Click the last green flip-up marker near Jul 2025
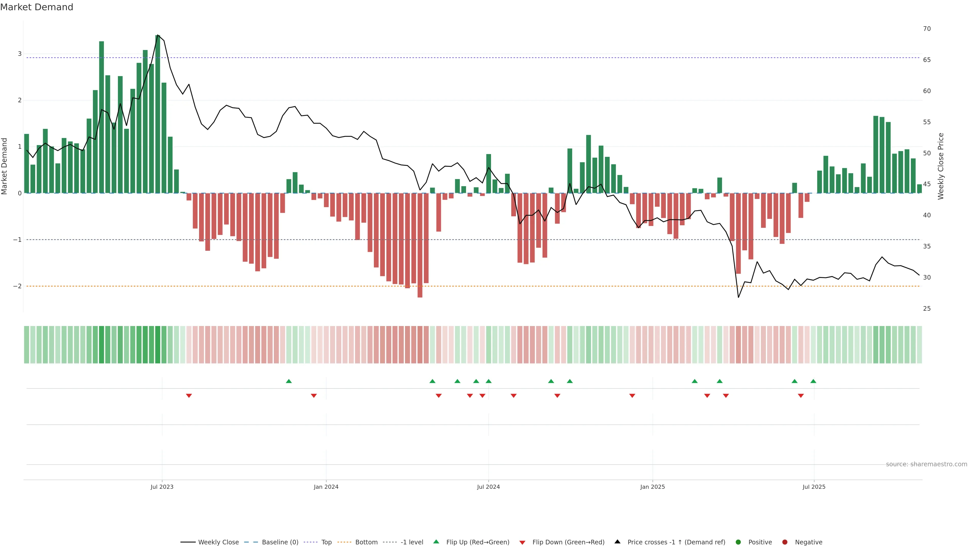 pos(813,381)
